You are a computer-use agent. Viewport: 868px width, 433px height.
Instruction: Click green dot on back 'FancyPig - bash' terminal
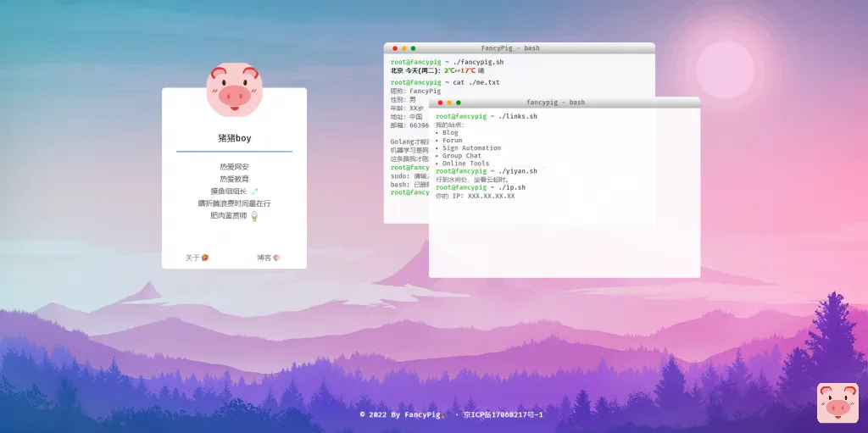(x=414, y=48)
